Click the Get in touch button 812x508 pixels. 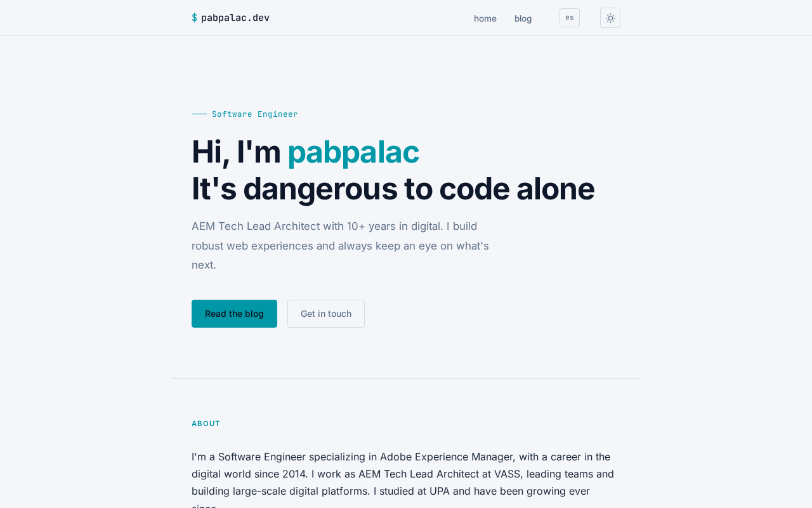(x=326, y=314)
